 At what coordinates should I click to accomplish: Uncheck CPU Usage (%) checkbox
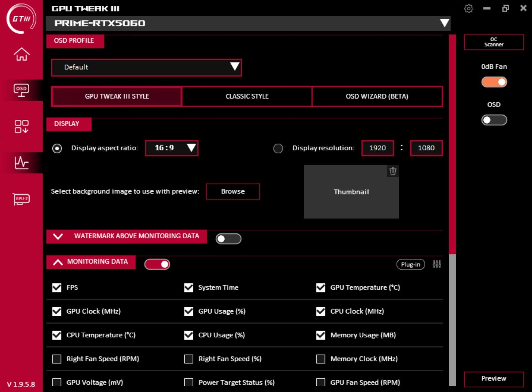point(189,335)
